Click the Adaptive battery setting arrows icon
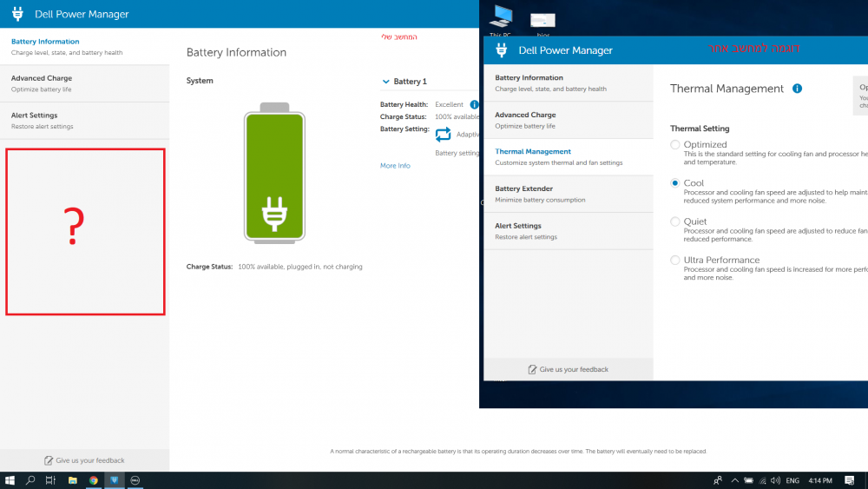 pos(443,135)
